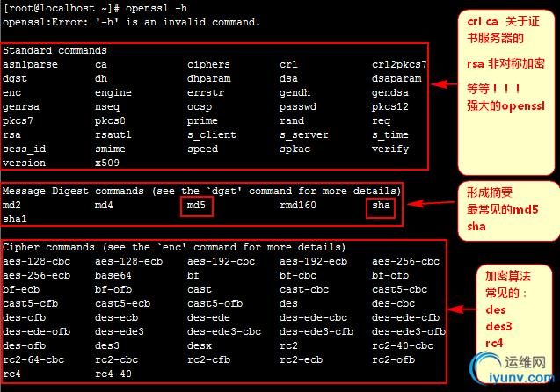Select the 'spkac' command text
Viewport: 560px width, 392px height.
pos(295,149)
